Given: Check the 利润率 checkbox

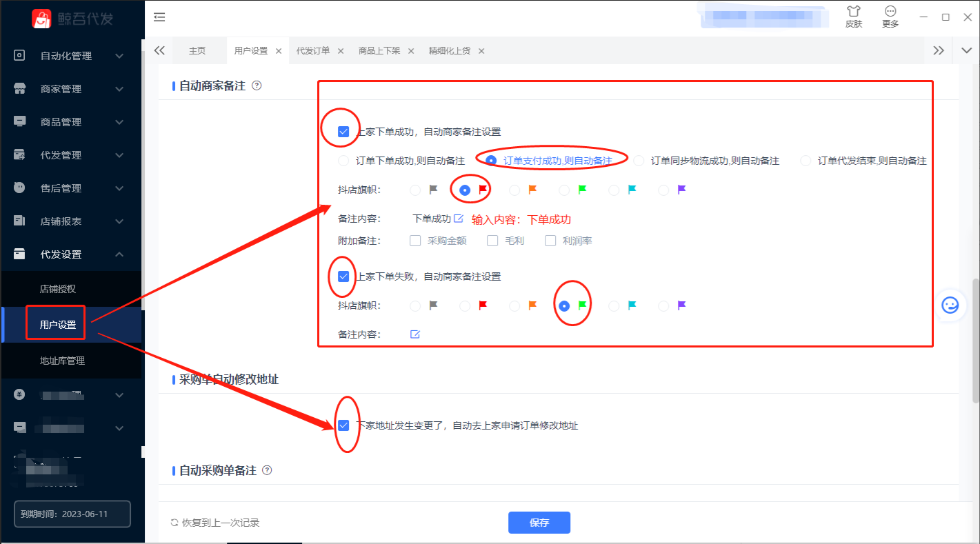Looking at the screenshot, I should click(550, 241).
